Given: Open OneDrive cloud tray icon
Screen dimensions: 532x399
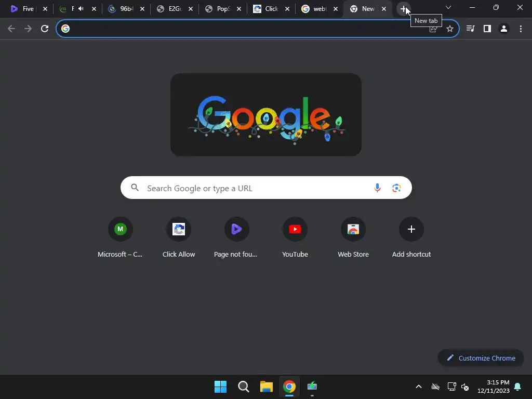Looking at the screenshot, I should 435,387.
